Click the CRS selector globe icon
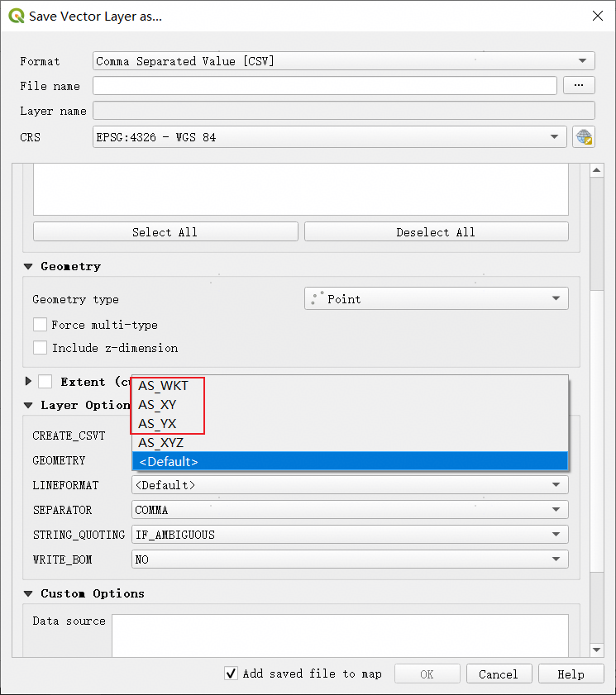Image resolution: width=616 pixels, height=695 pixels. pos(584,137)
